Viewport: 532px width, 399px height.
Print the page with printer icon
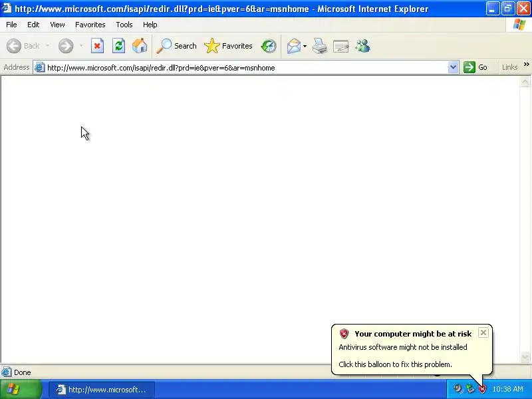pyautogui.click(x=320, y=46)
